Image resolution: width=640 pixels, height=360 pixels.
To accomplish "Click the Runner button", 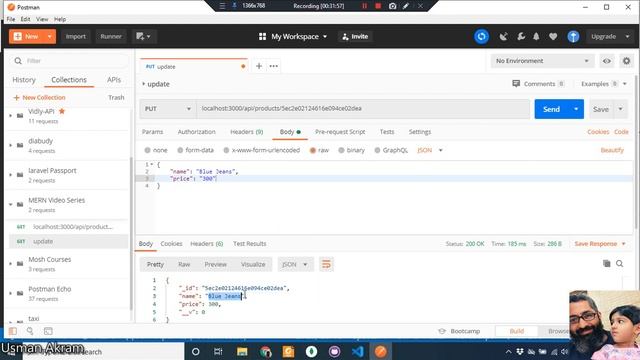I will [111, 36].
